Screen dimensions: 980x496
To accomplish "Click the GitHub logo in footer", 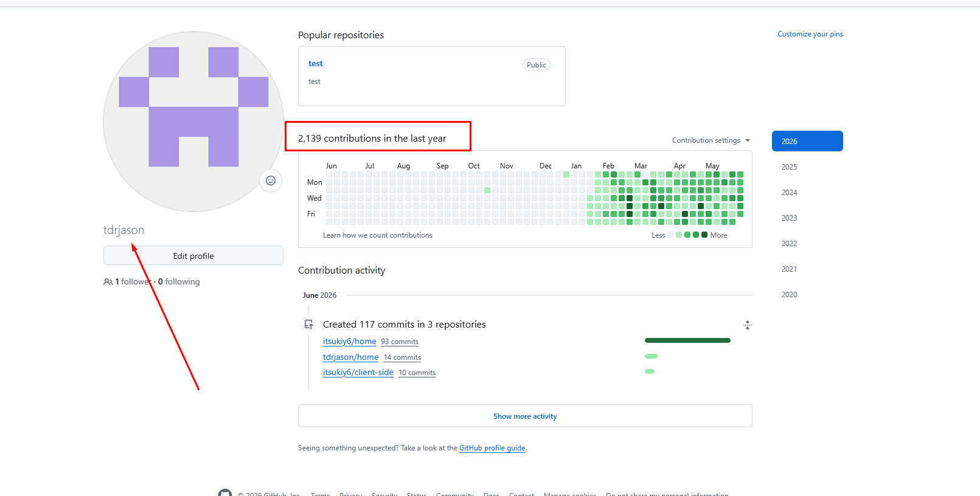I will (x=225, y=493).
